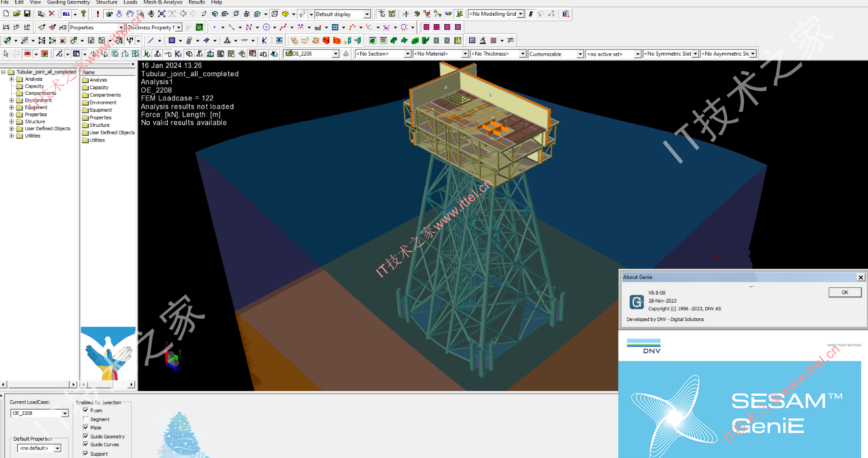Screen dimensions: 868x458
Task: Click the Save floppy disk icon
Action: click(x=27, y=14)
